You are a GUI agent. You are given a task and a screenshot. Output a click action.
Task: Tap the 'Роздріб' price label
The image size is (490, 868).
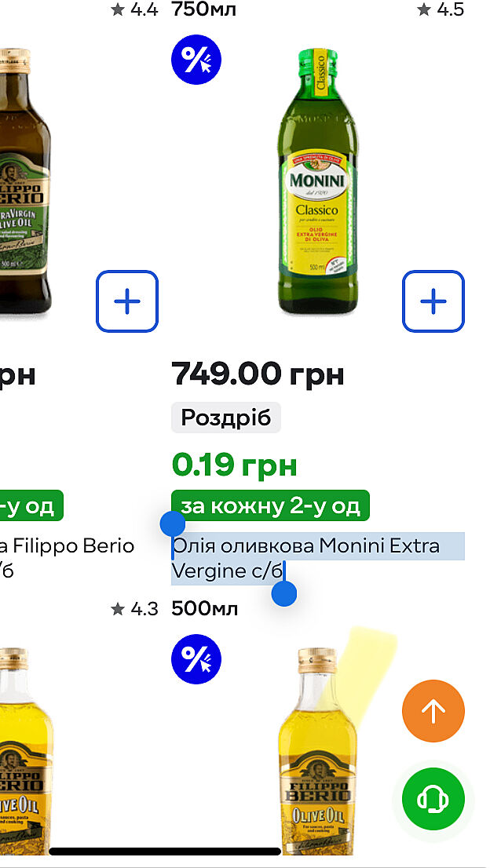point(226,418)
